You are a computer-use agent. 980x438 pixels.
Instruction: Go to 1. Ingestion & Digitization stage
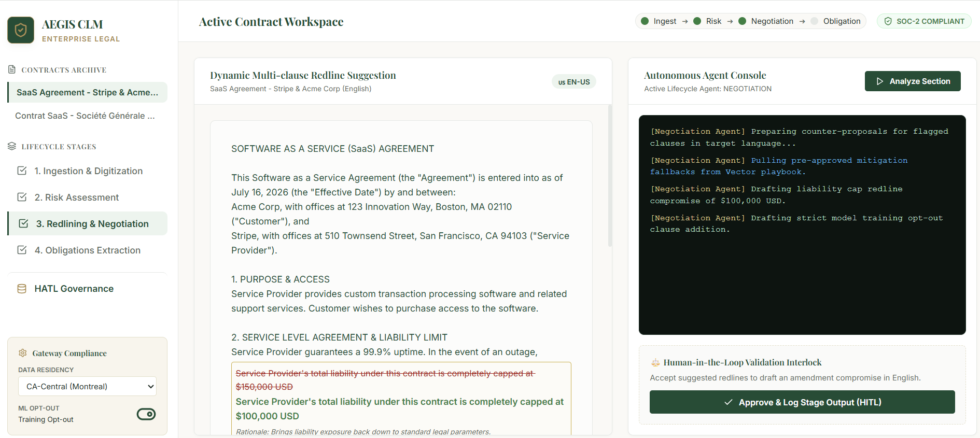click(x=87, y=171)
